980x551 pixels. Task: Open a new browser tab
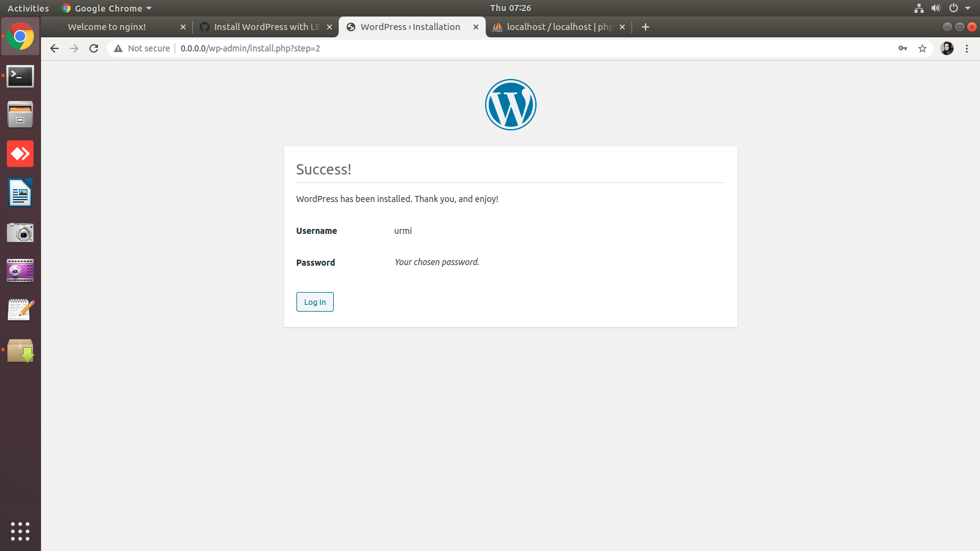tap(646, 27)
